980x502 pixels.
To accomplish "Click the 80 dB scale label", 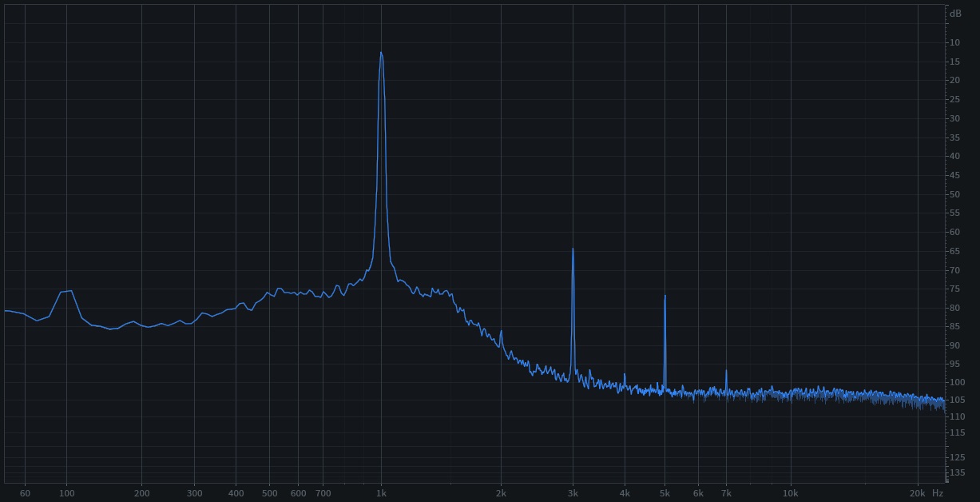I will pyautogui.click(x=954, y=309).
